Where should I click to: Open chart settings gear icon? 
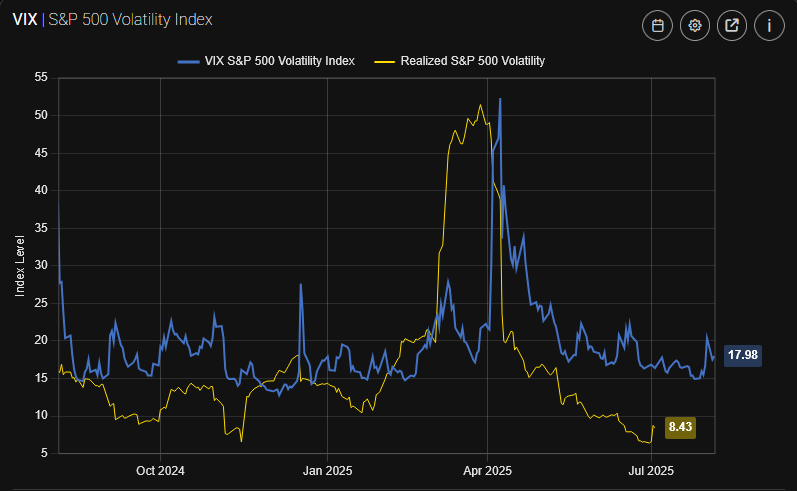pyautogui.click(x=694, y=25)
